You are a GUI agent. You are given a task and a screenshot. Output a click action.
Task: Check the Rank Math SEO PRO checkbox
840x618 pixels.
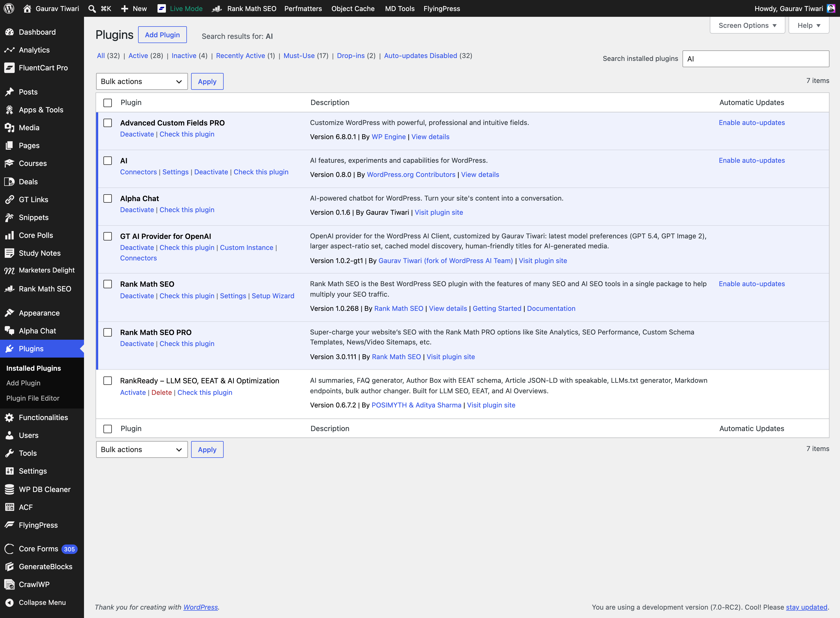coord(108,333)
